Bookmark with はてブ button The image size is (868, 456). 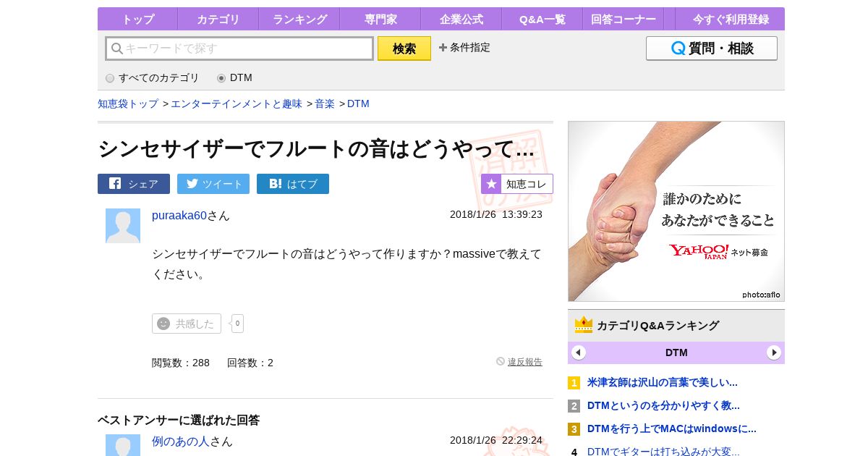click(293, 184)
